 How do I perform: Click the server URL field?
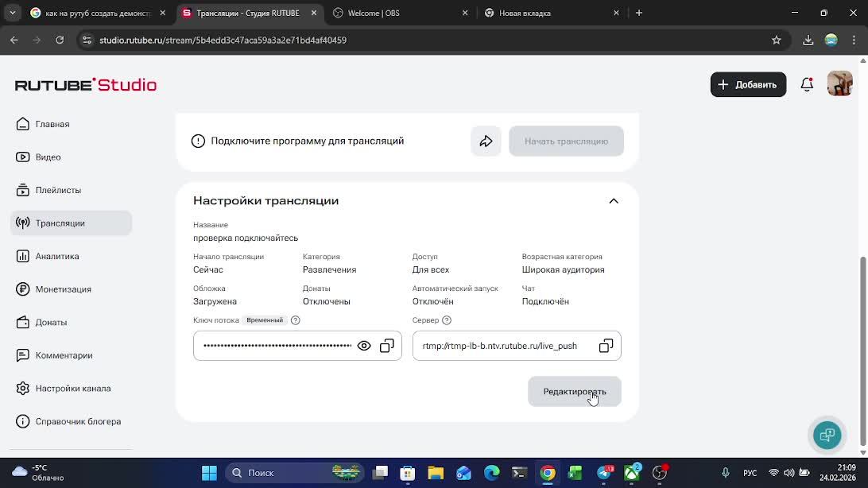pyautogui.click(x=517, y=346)
